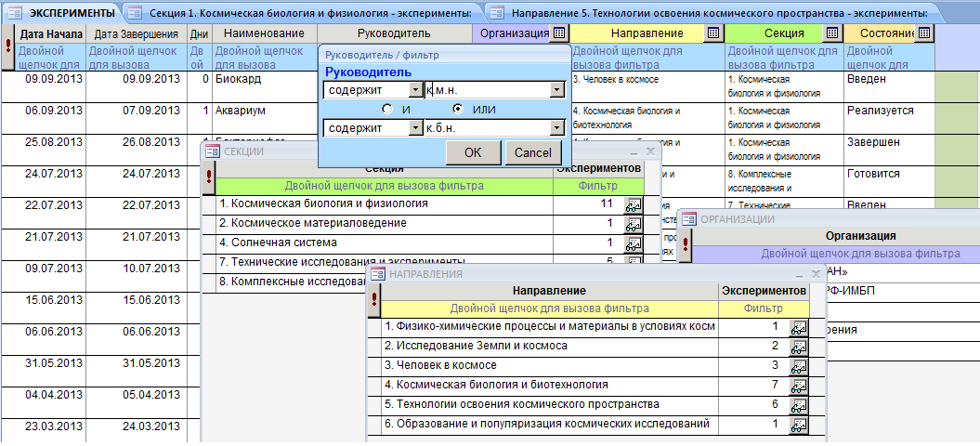Click red exclamation icon in СЕКЦИИ window
Image resolution: width=980 pixels, height=446 pixels.
coord(209,177)
